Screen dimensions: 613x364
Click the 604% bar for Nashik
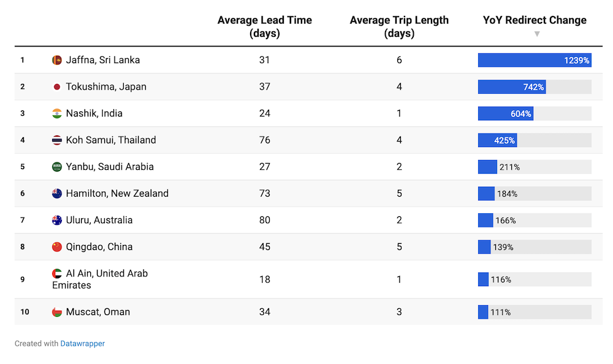506,113
